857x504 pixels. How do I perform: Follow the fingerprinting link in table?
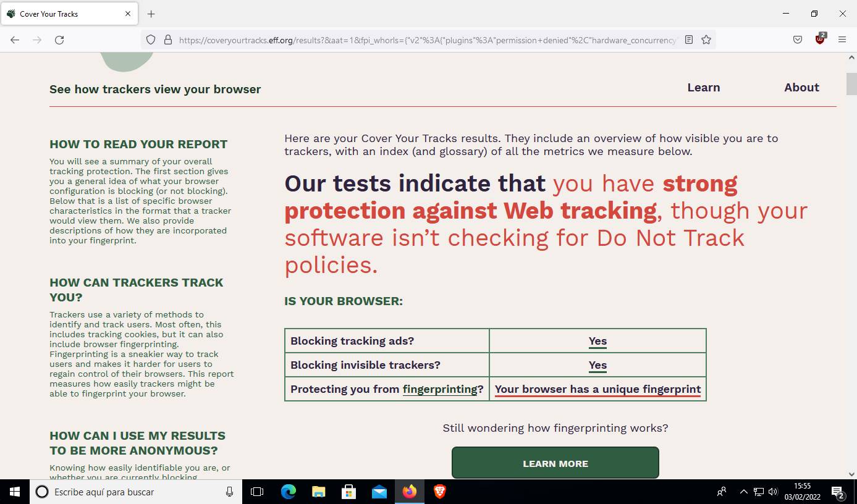440,389
